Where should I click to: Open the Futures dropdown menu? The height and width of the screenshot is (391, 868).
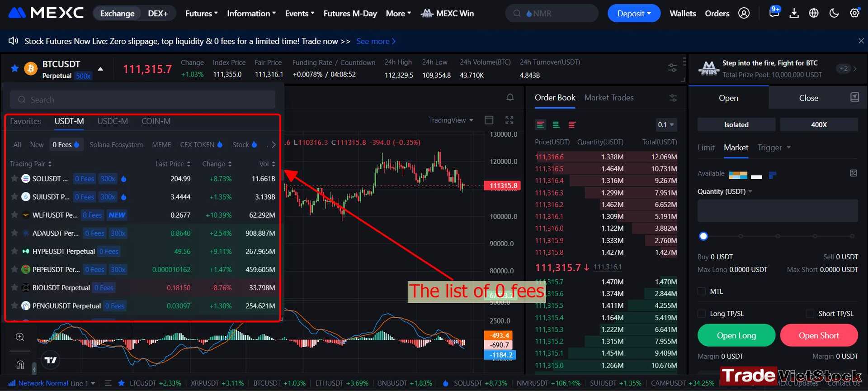(201, 14)
